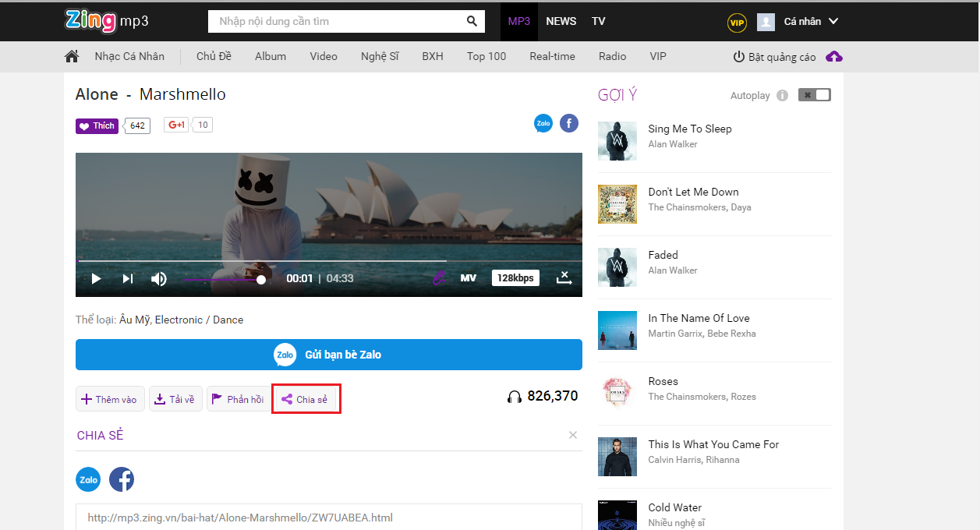The image size is (980, 530).
Task: Click the Electronic / Dance genre link
Action: 200,320
